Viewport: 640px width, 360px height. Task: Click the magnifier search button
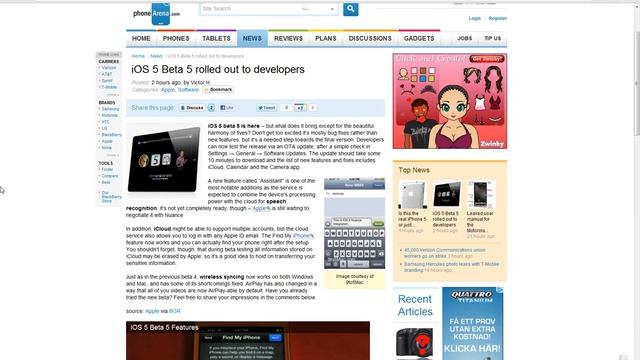pyautogui.click(x=351, y=9)
